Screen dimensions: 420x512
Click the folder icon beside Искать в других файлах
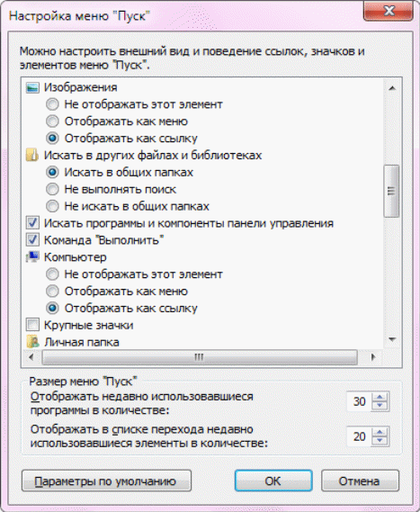(32, 155)
